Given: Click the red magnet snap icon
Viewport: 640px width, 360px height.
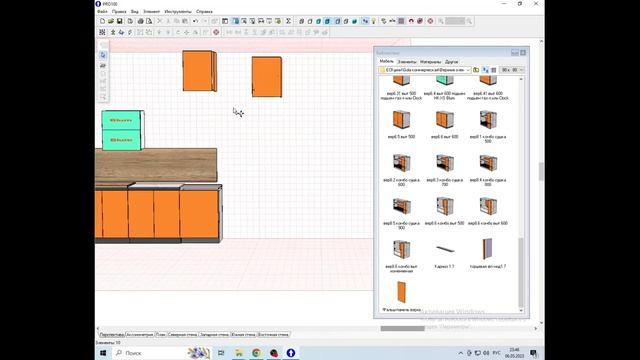Looking at the screenshot, I should click(411, 21).
